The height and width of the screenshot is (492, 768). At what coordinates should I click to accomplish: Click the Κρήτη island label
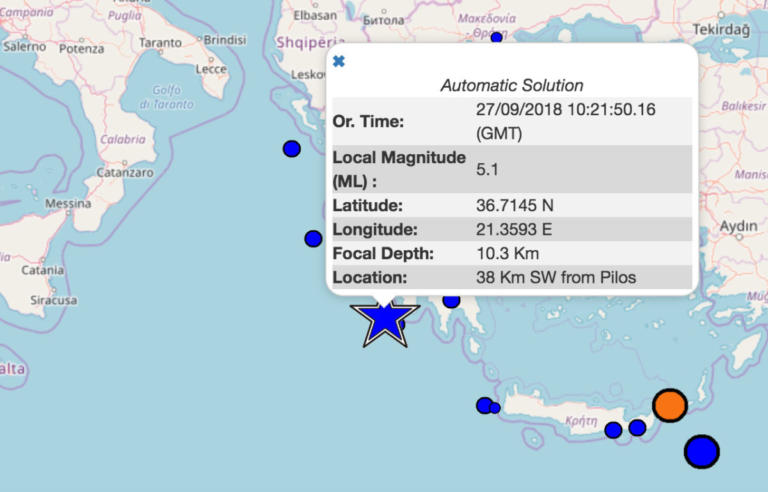coord(581,420)
